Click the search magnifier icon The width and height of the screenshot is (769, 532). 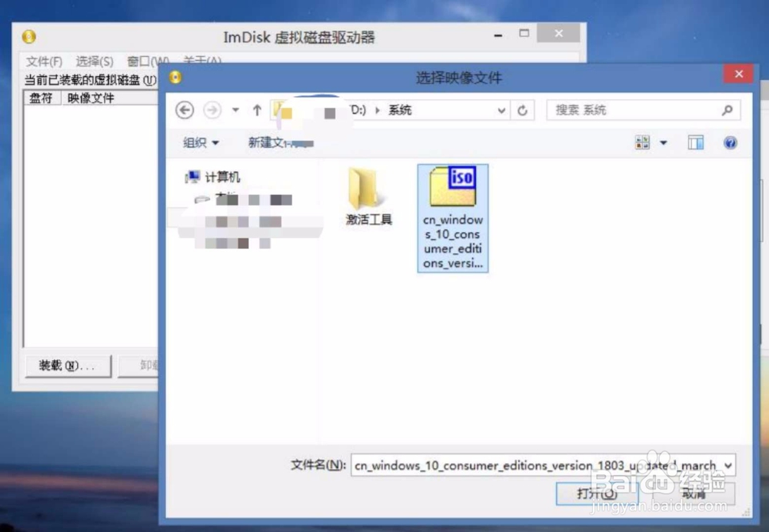727,110
